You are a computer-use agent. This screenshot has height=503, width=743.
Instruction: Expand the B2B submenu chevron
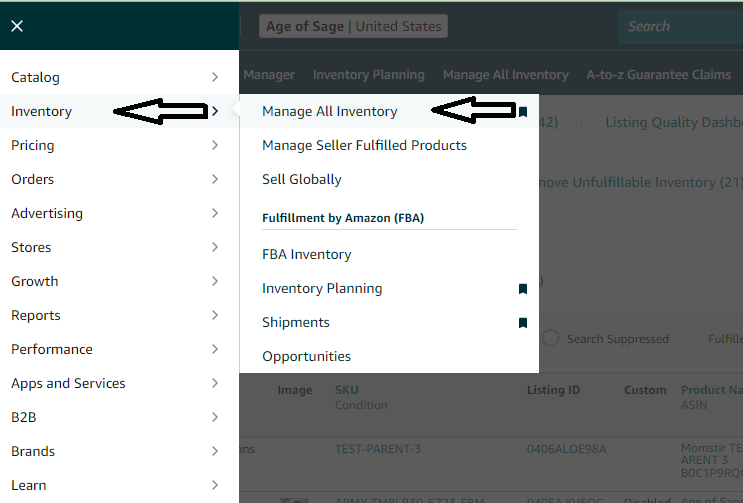click(x=215, y=417)
